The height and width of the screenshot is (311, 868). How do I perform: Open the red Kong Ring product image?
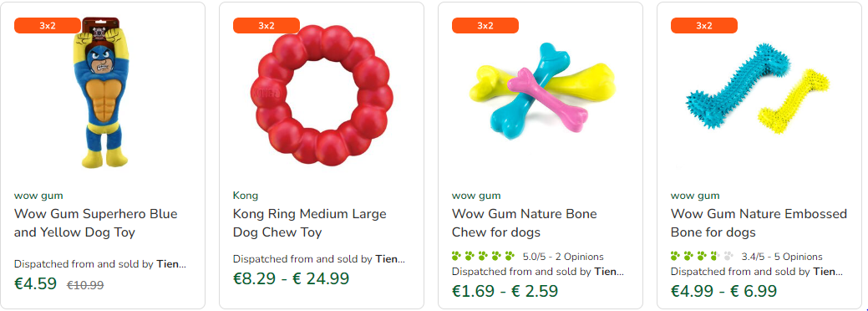click(322, 95)
